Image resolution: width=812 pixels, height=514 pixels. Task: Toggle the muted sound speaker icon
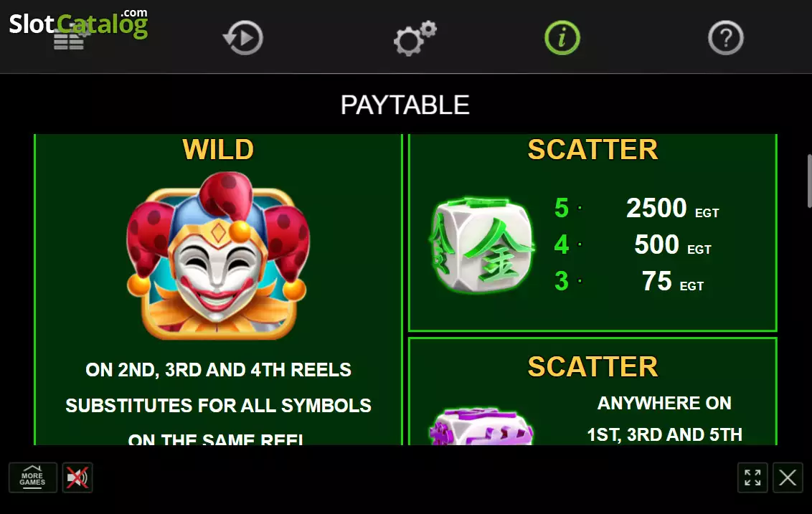[x=77, y=477]
